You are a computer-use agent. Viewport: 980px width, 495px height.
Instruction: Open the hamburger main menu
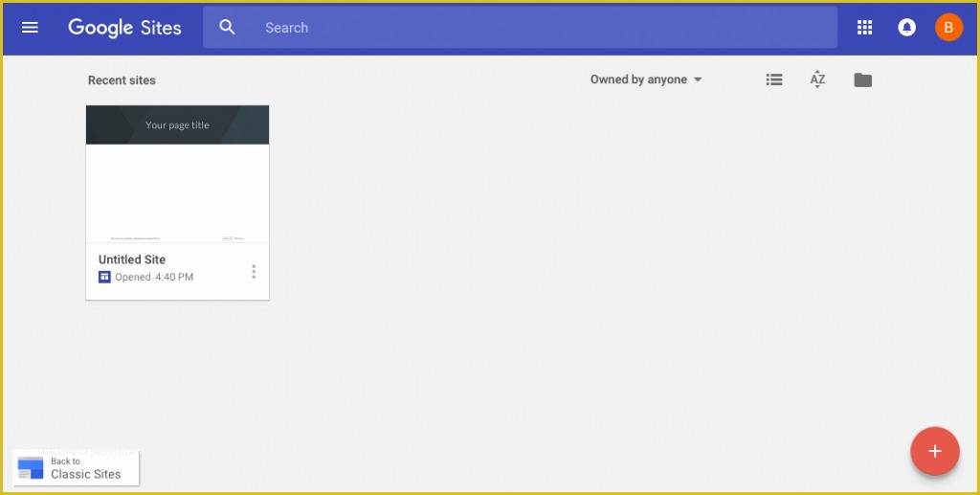pyautogui.click(x=30, y=28)
